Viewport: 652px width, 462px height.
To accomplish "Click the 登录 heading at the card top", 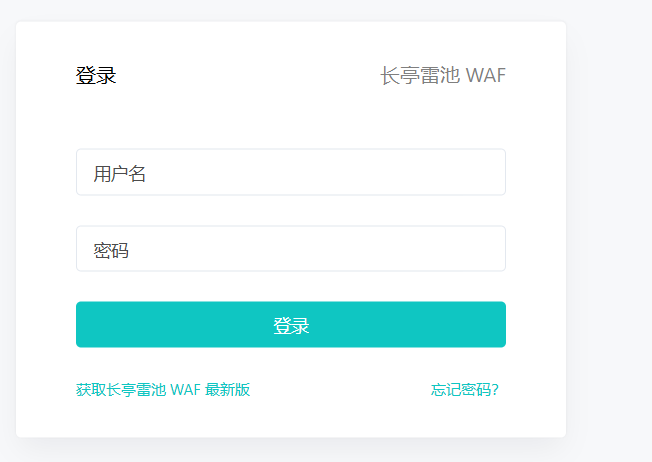I will (96, 76).
